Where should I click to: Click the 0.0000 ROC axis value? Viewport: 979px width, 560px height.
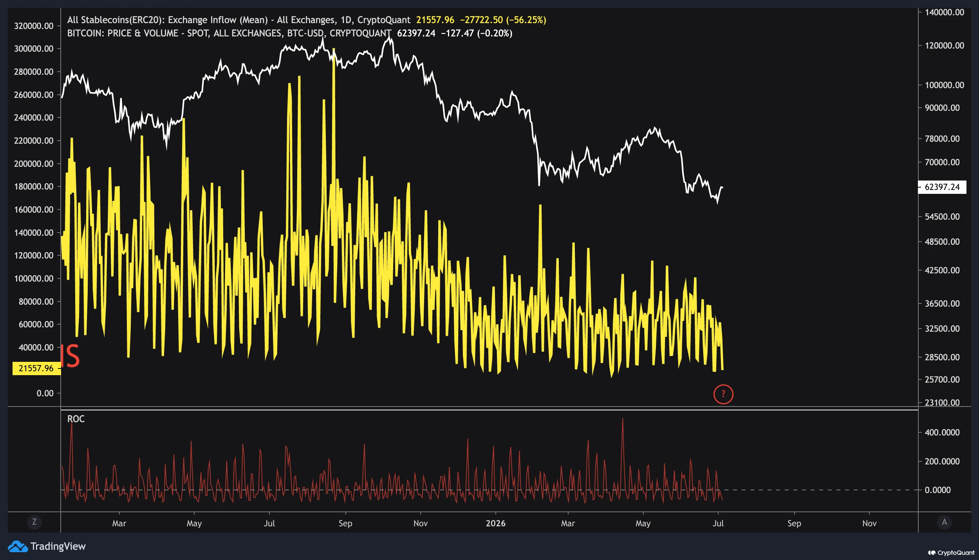[x=937, y=490]
